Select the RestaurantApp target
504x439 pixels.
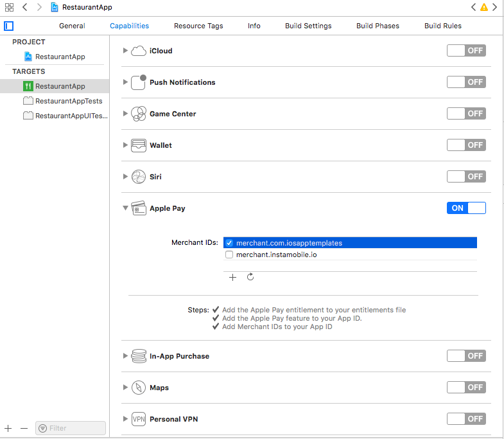(x=55, y=86)
